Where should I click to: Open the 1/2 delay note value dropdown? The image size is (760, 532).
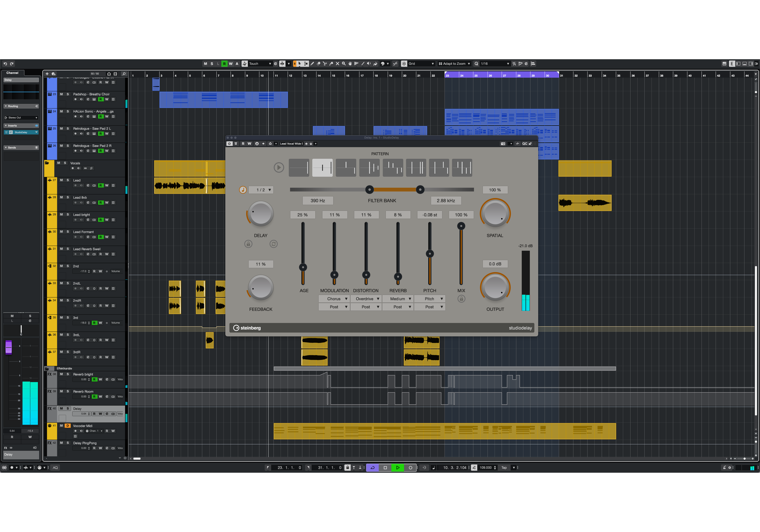click(x=261, y=190)
